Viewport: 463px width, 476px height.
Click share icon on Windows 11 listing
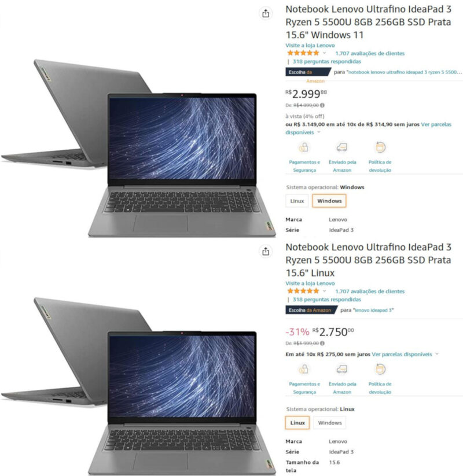coord(266,14)
